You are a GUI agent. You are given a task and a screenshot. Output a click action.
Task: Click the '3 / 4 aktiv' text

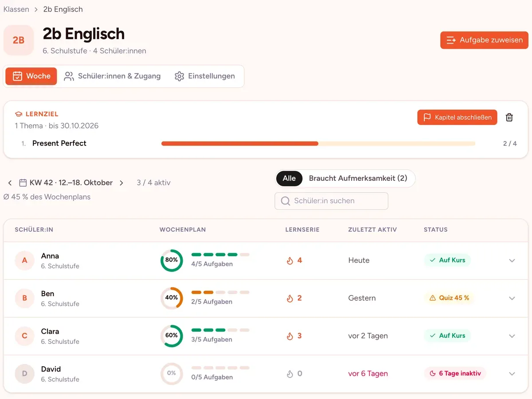153,183
